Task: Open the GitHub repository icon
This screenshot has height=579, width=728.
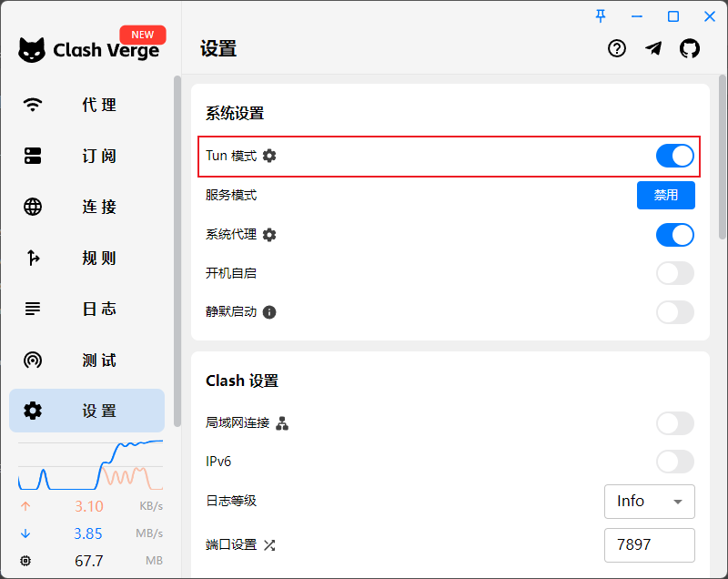Action: click(x=690, y=48)
